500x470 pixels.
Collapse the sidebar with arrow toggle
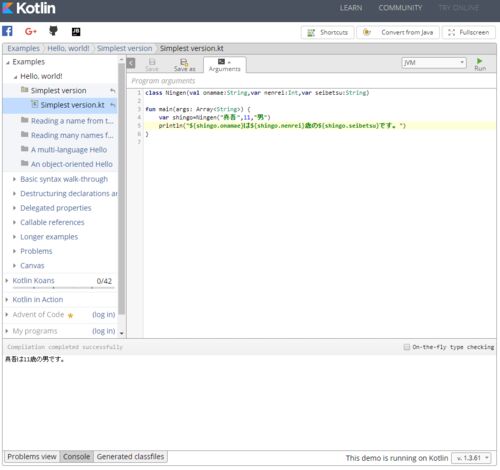click(x=131, y=63)
